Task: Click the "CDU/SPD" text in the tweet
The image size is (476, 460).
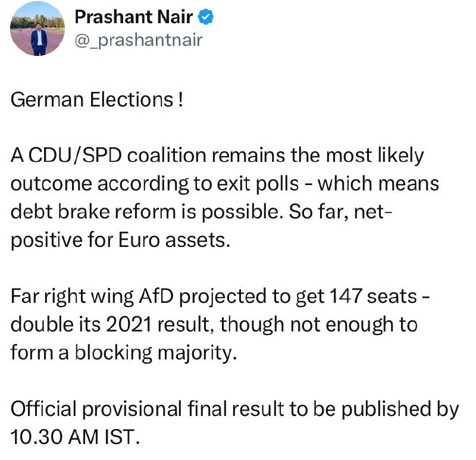Action: [x=76, y=155]
